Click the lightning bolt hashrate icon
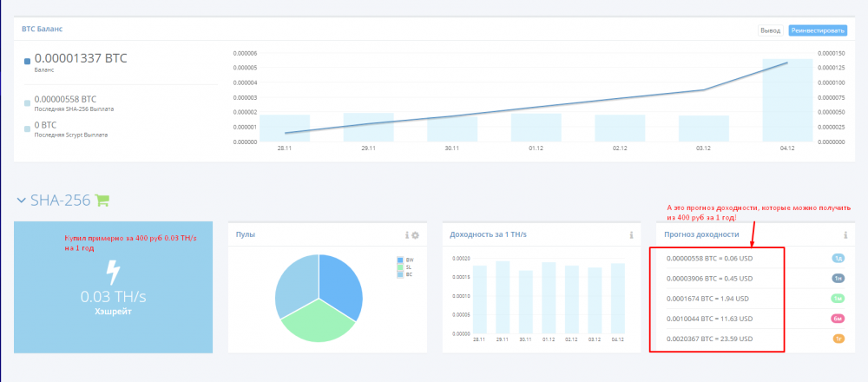This screenshot has height=382, width=868. point(113,270)
